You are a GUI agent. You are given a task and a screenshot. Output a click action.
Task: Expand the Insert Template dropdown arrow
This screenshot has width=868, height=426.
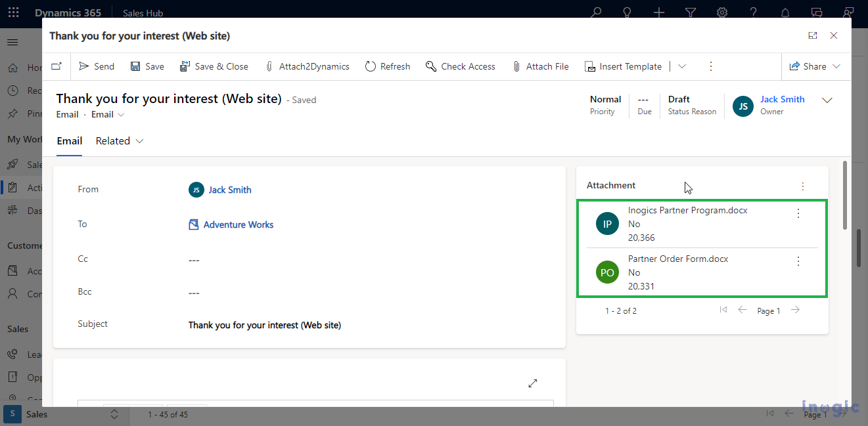(682, 66)
